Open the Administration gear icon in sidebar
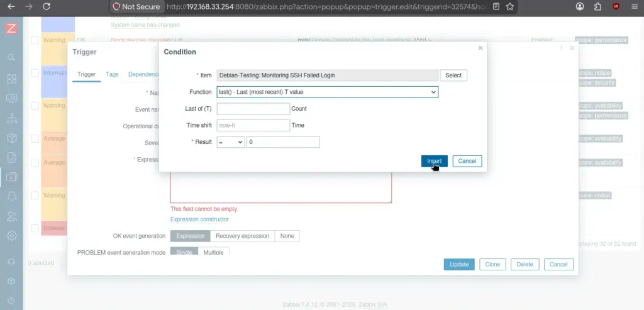The image size is (644, 310). pos(11,236)
